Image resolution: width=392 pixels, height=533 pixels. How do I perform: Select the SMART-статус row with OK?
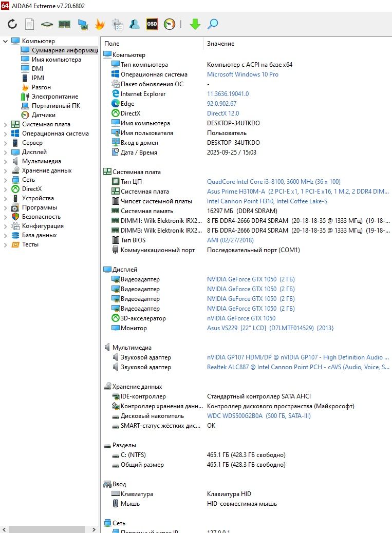tap(247, 426)
